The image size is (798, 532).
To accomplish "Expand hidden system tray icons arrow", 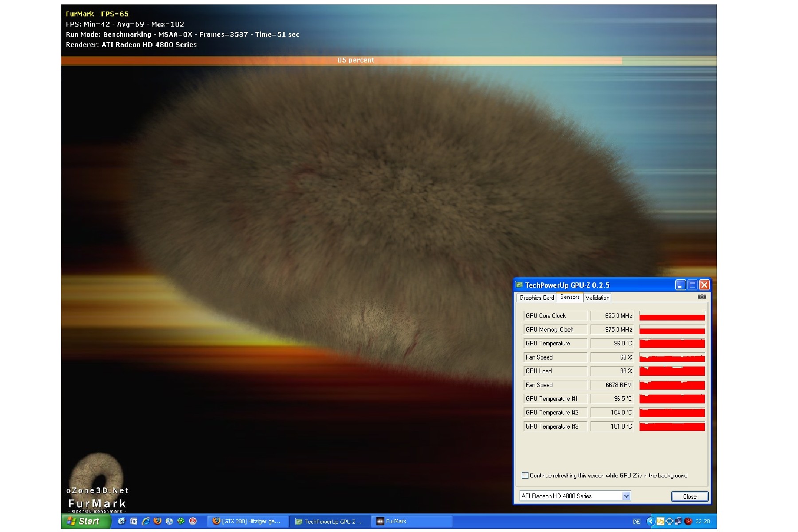I will click(651, 521).
